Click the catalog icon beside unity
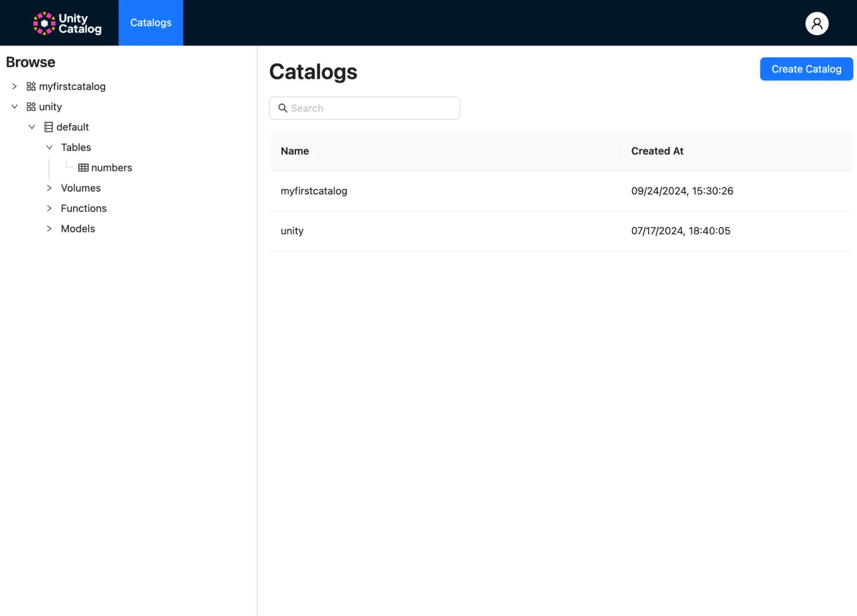 [30, 106]
